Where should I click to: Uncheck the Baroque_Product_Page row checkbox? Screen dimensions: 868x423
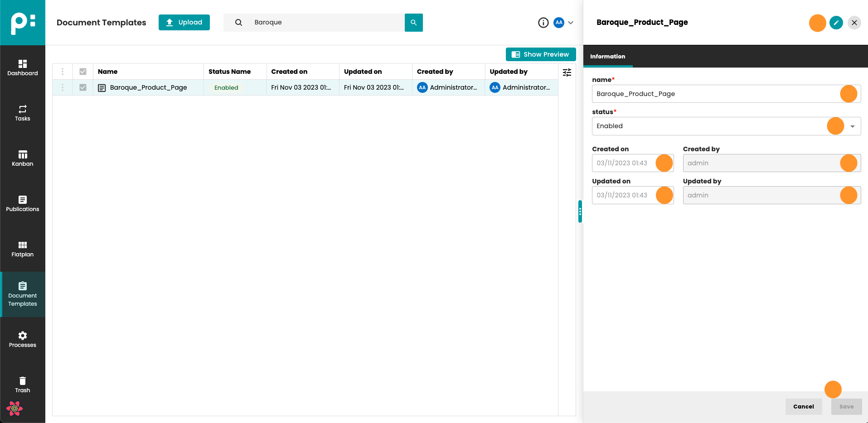83,87
